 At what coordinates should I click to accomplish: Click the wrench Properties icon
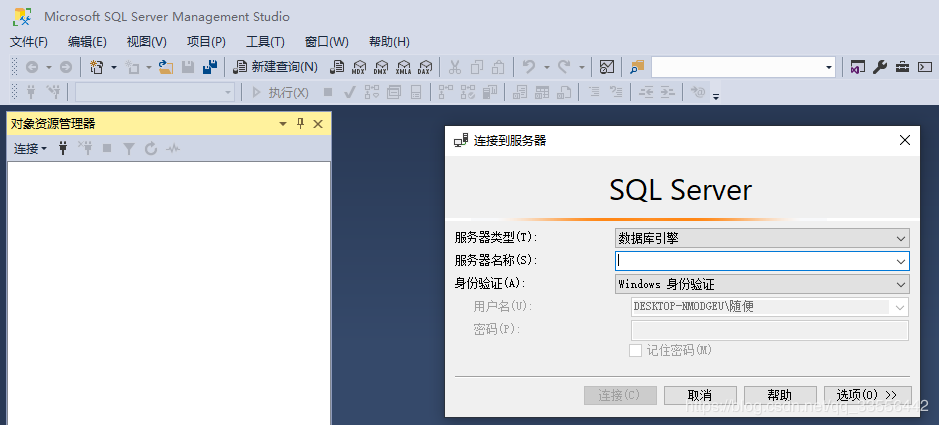coord(880,67)
